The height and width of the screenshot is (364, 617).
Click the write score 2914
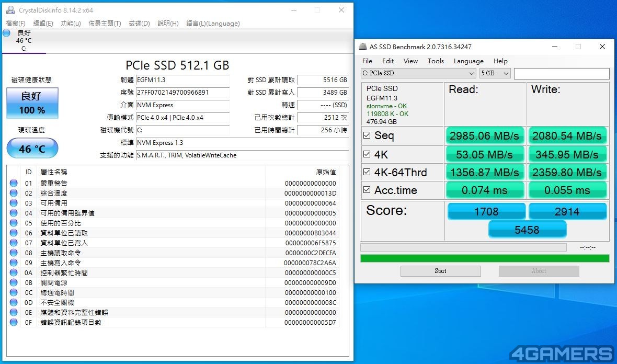[x=567, y=211]
